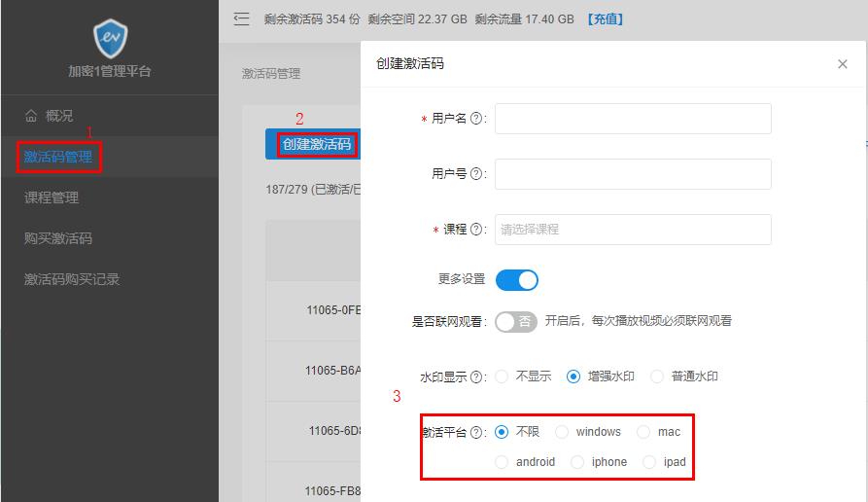
Task: Enable the 是否联网观看 switch
Action: coord(516,321)
